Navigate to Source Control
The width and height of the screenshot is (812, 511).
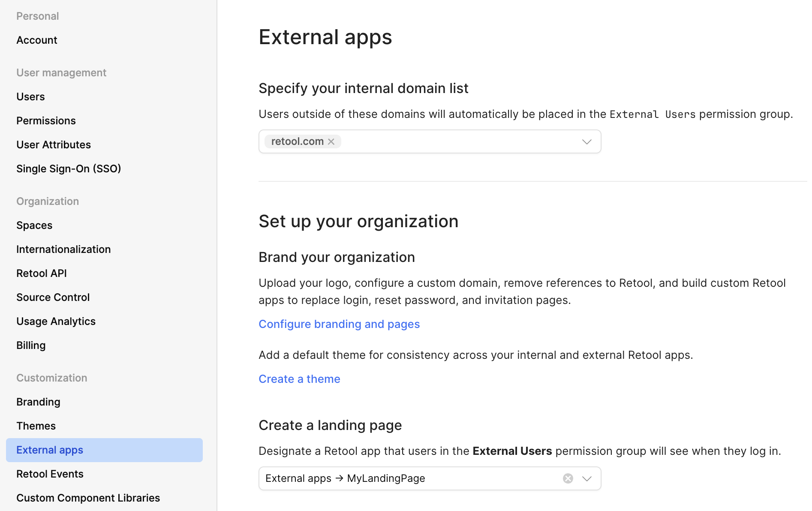tap(53, 298)
